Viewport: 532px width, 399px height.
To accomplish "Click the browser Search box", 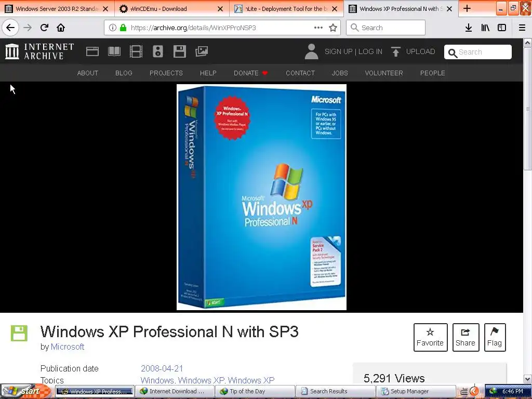I will [x=386, y=28].
